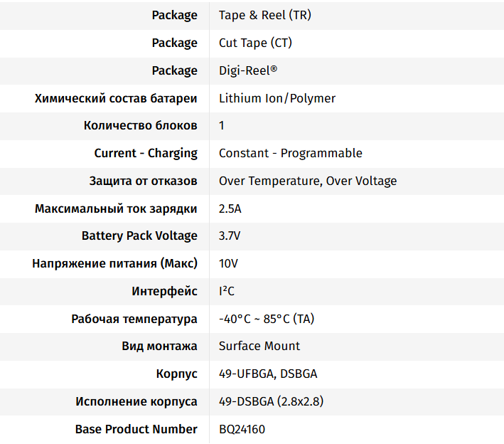The height and width of the screenshot is (444, 504).
Task: Click the Tape & Reel (TR) value
Action: tap(264, 15)
